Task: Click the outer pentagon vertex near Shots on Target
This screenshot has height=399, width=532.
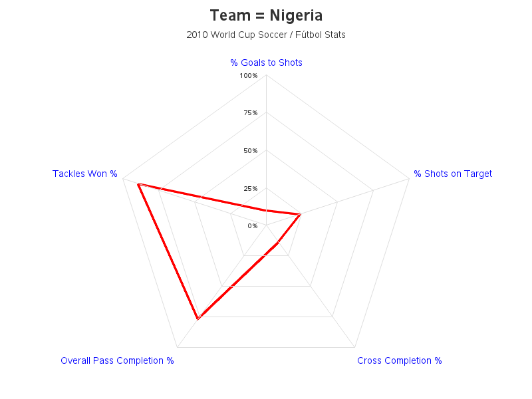Action: point(410,178)
